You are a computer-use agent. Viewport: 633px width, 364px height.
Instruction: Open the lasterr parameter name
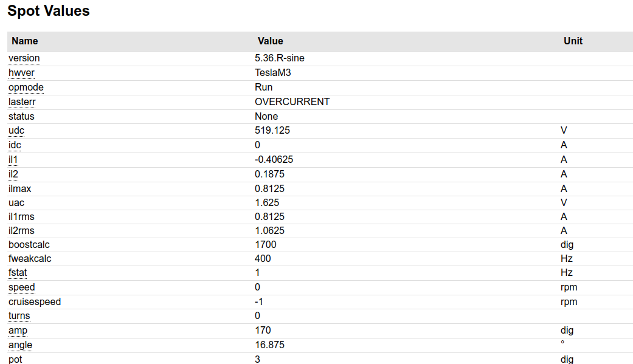[22, 102]
